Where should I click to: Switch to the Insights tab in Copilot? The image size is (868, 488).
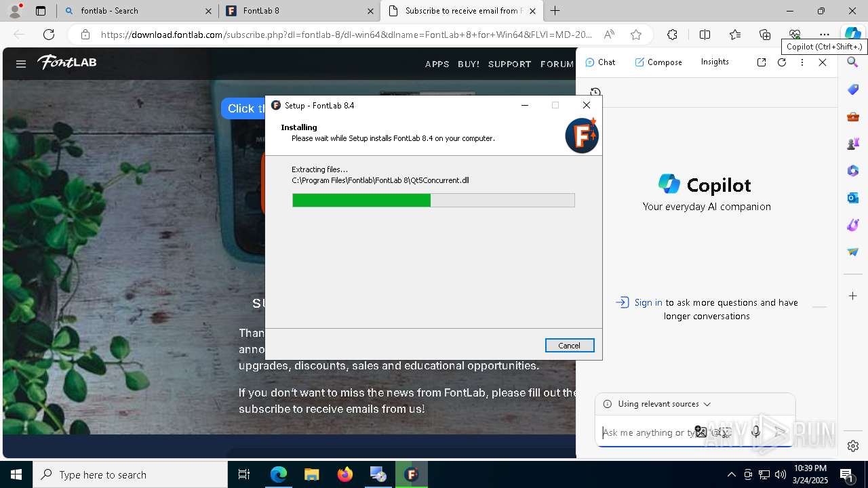coord(715,62)
